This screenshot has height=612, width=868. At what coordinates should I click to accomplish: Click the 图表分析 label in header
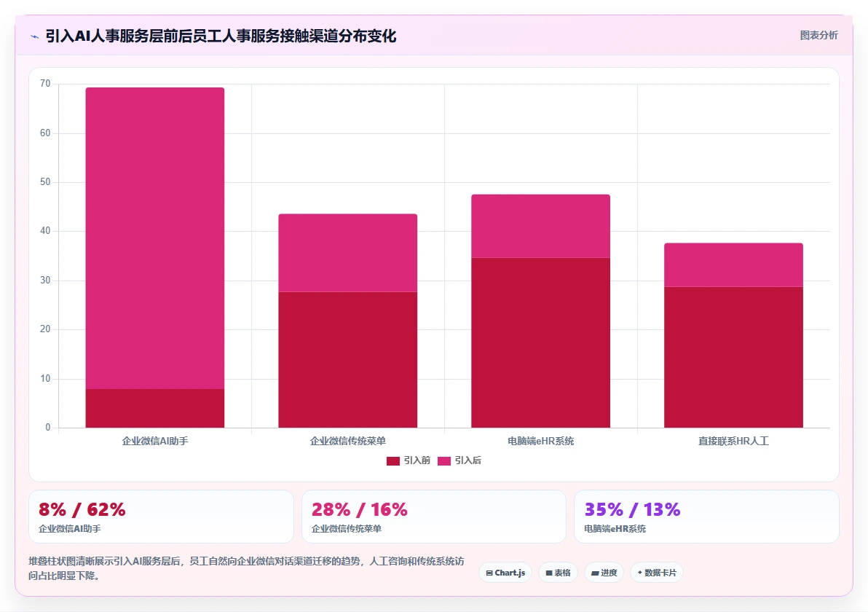point(818,36)
